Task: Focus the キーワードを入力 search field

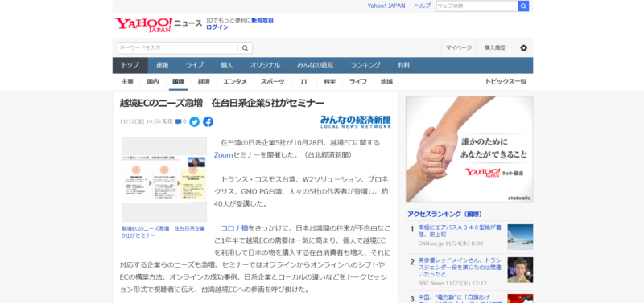Action: 178,48
